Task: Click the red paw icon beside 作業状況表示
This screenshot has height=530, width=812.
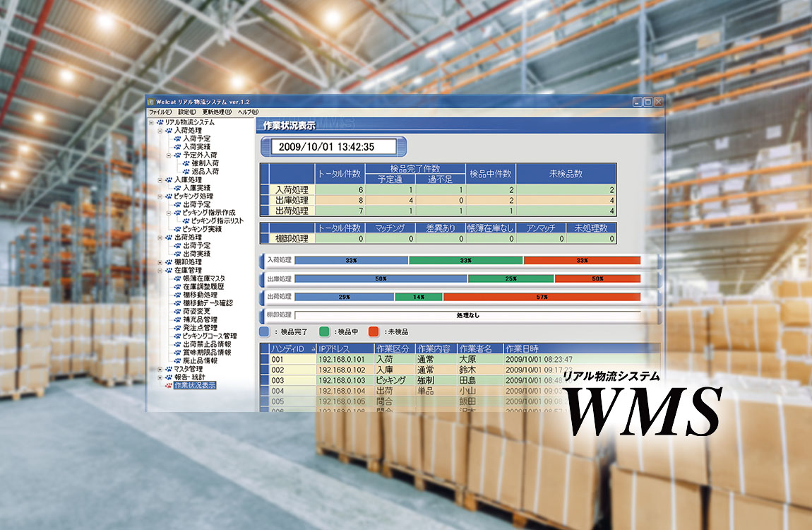Action: [169, 385]
